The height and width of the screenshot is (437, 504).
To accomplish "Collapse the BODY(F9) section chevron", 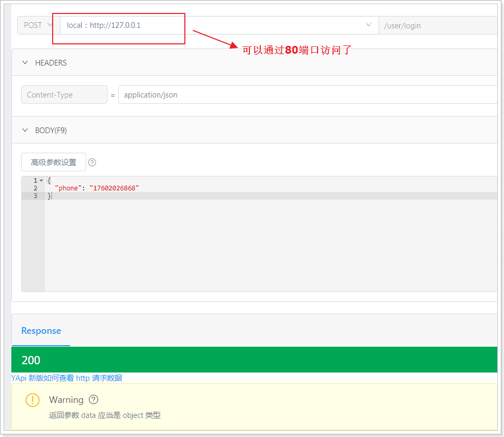I will point(25,130).
